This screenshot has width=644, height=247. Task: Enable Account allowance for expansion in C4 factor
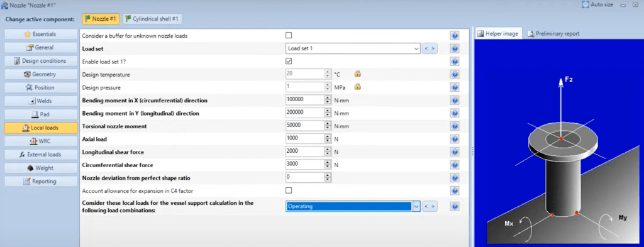click(x=289, y=190)
